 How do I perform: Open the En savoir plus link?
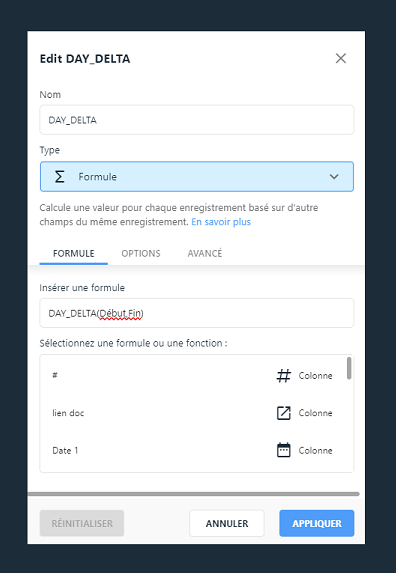(221, 222)
